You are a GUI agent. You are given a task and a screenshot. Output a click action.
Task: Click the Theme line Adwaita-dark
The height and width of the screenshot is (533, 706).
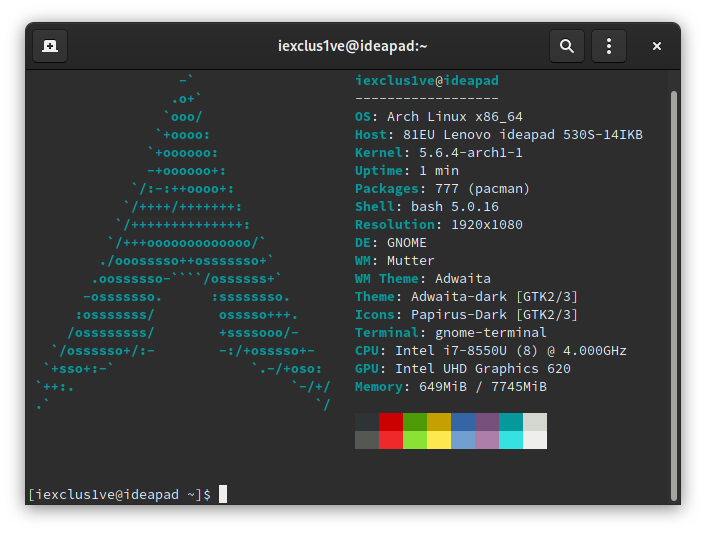click(x=466, y=297)
